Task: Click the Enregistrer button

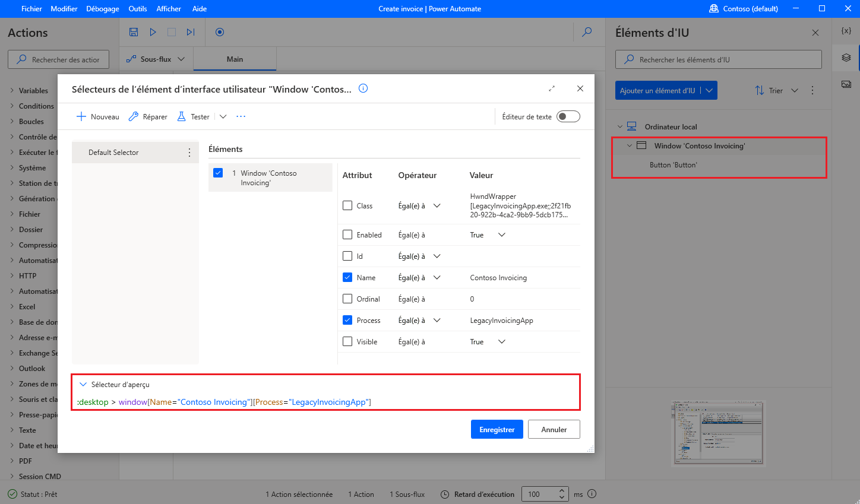Action: coord(497,429)
